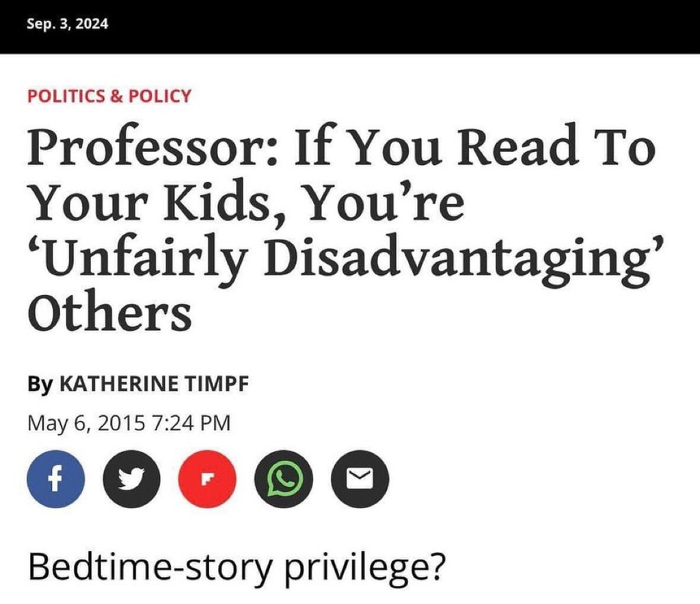This screenshot has height=604, width=700.
Task: Share the article on Facebook
Action: 56,480
